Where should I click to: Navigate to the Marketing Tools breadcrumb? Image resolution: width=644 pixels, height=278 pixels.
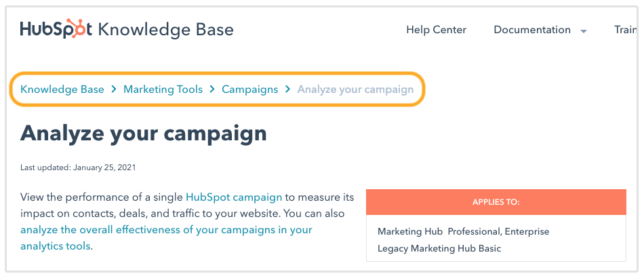click(x=163, y=90)
